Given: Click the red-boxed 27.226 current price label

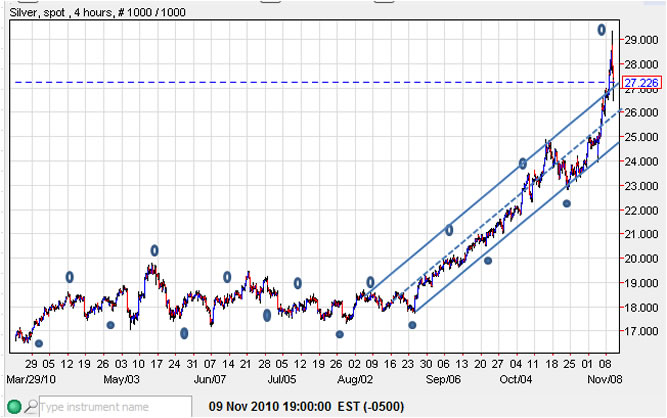Looking at the screenshot, I should [641, 82].
